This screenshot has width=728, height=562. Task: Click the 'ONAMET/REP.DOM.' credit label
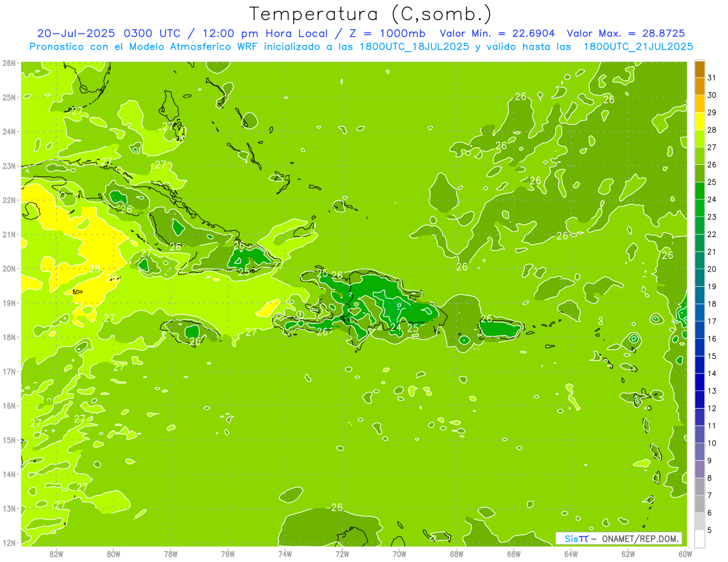click(641, 538)
